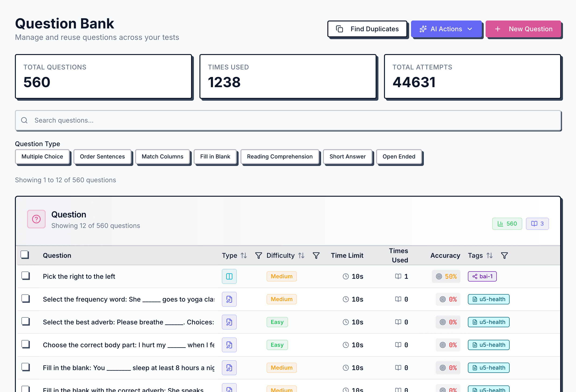Click the u5-health tag on the adverb question
The width and height of the screenshot is (576, 392).
[x=488, y=322]
